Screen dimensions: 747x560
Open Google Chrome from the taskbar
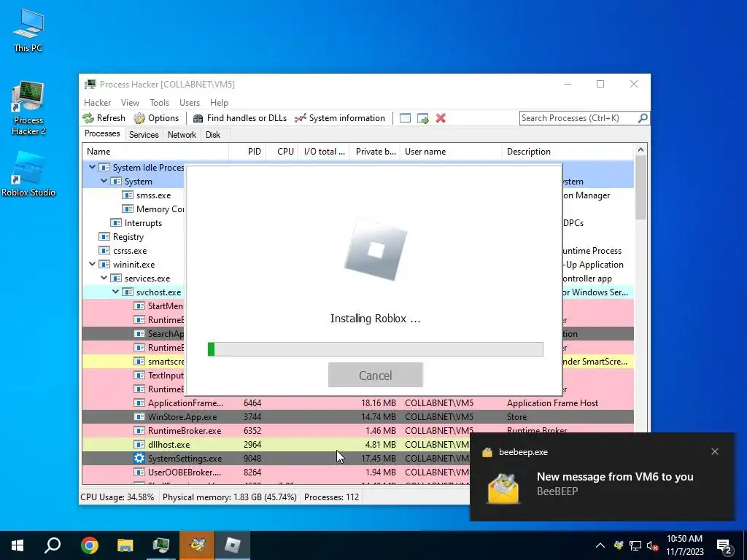89,545
